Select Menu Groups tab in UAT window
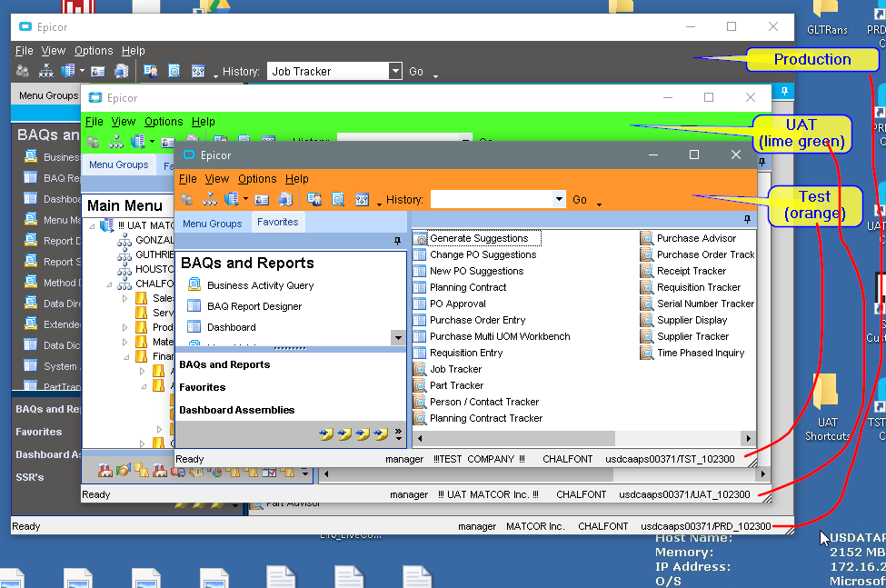886x588 pixels. (119, 164)
